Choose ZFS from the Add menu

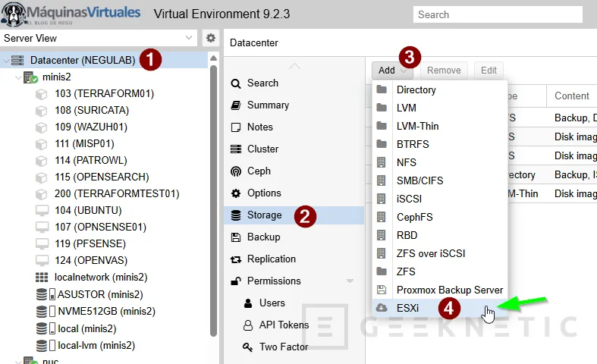(440, 271)
